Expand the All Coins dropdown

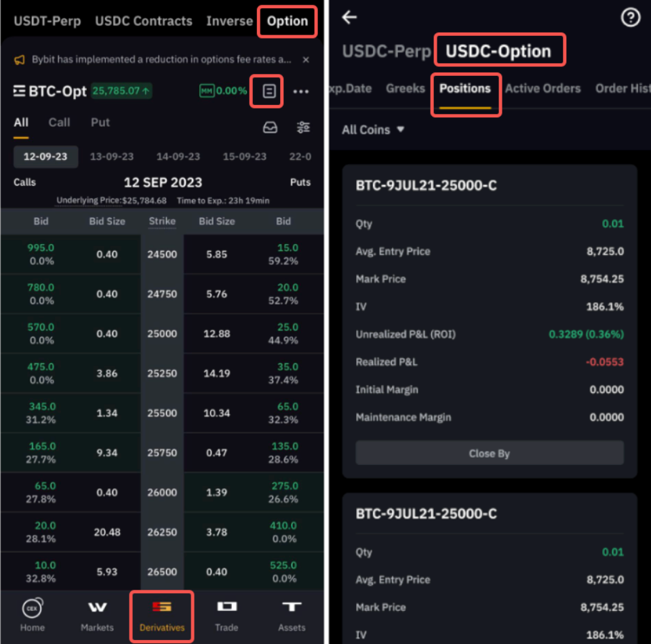click(373, 129)
